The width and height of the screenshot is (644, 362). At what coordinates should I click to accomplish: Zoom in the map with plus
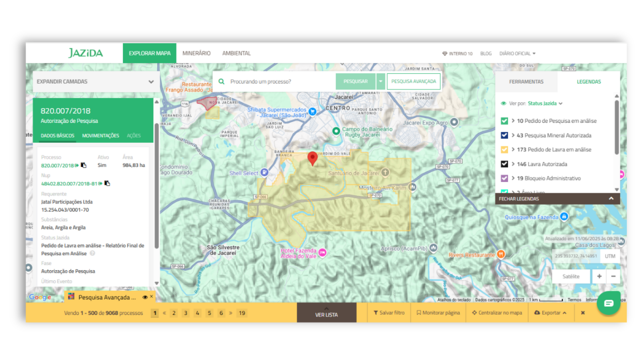point(599,276)
